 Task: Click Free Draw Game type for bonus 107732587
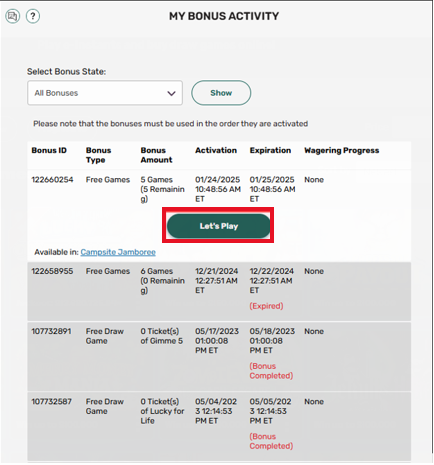point(105,406)
